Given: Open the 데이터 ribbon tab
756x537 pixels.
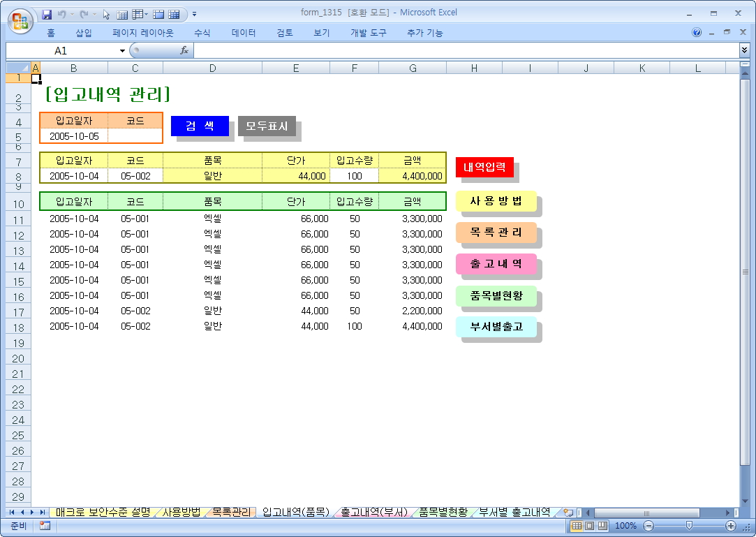Looking at the screenshot, I should (244, 33).
